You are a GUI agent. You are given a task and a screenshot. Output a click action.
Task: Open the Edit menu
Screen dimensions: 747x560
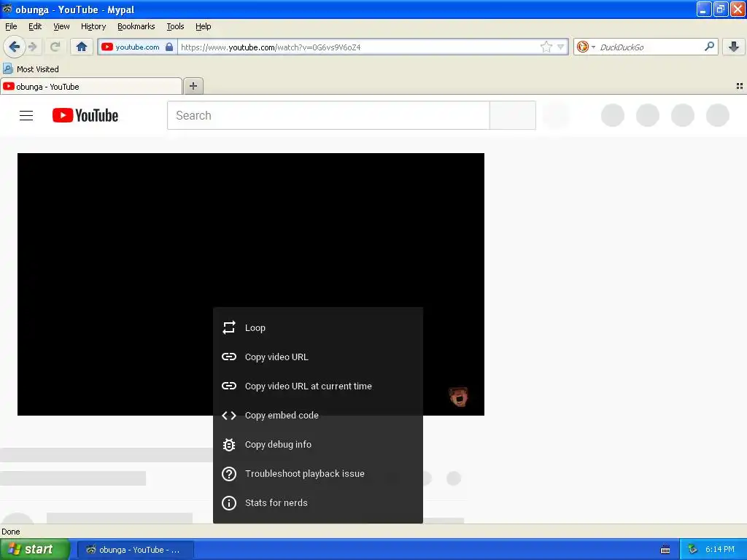coord(35,26)
